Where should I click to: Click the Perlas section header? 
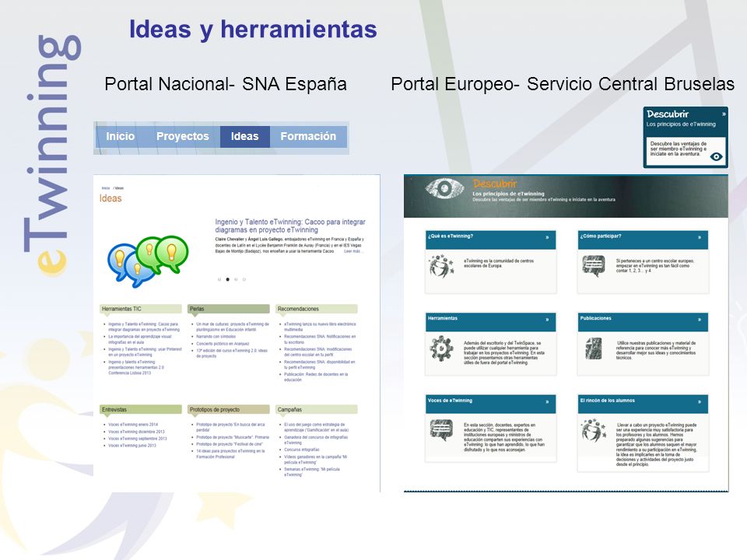pyautogui.click(x=229, y=309)
